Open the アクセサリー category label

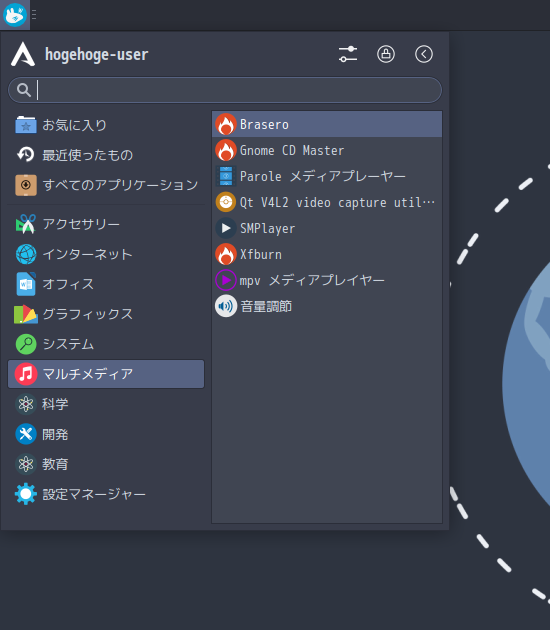[81, 224]
